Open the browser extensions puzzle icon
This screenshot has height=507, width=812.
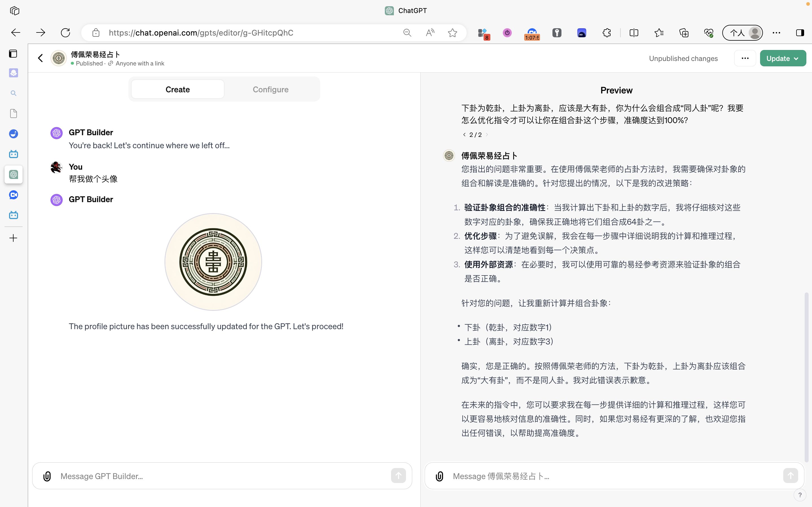click(607, 32)
